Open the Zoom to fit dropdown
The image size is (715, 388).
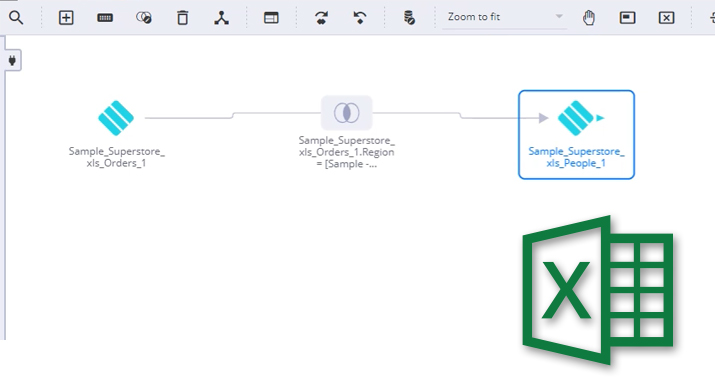click(504, 17)
